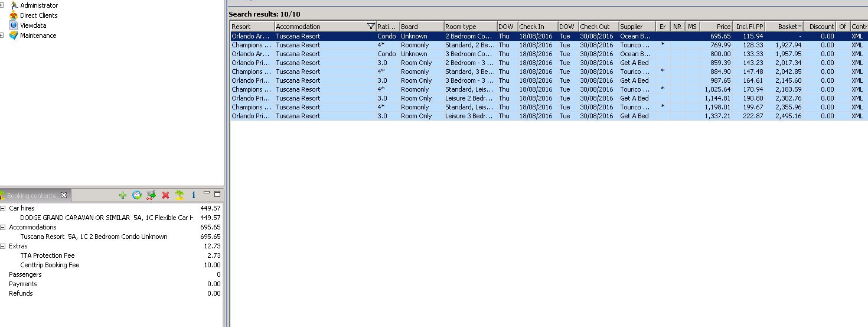
Task: Click the blue clock icon in Booking contents toolbar
Action: 136,195
